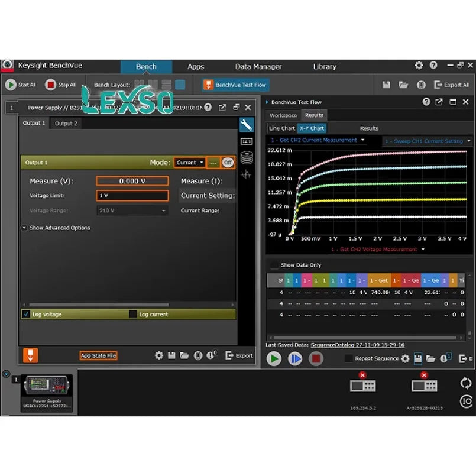The height and width of the screenshot is (476, 476).
Task: Launch BenchVue Test Flow from toolbar
Action: coord(235,85)
